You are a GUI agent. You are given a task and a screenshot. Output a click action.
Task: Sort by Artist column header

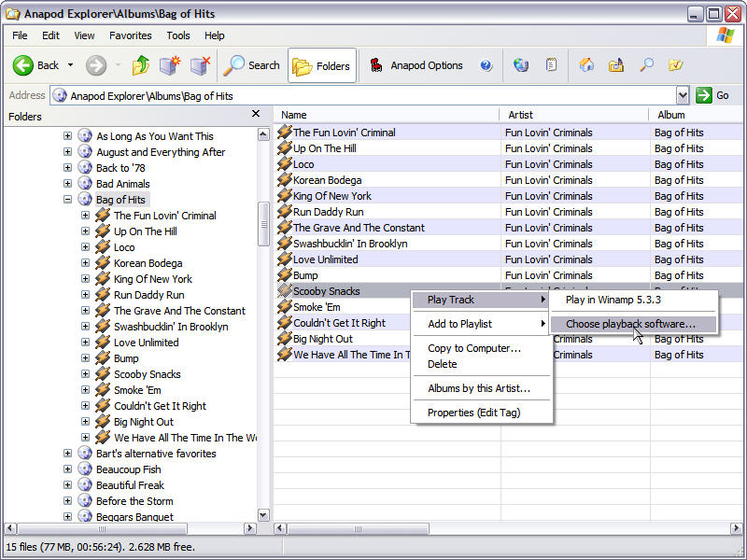click(574, 115)
